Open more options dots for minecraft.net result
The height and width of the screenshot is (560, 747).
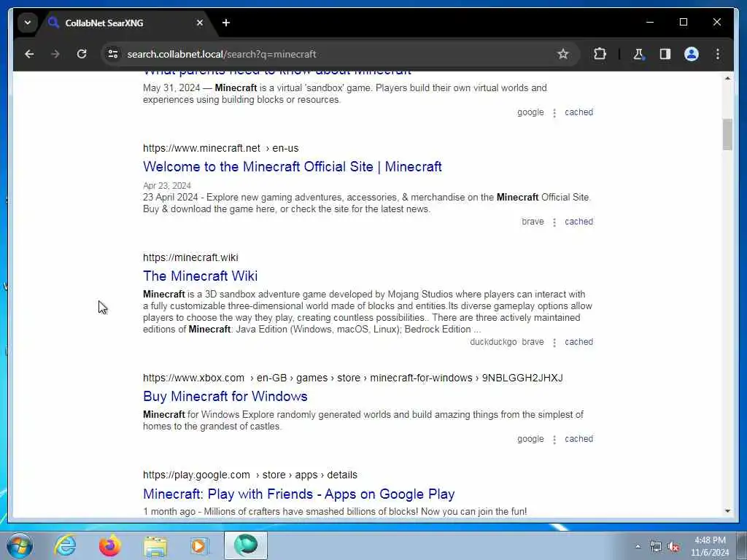[x=554, y=222]
